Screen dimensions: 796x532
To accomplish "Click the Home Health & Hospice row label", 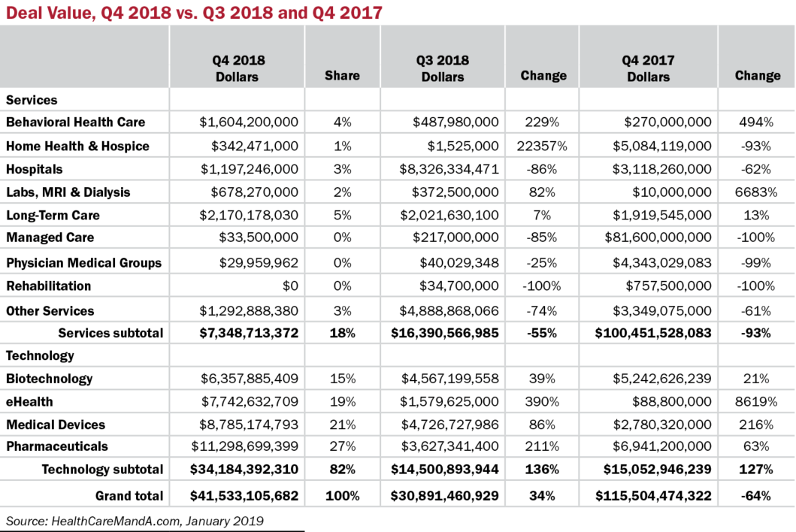I will point(77,146).
